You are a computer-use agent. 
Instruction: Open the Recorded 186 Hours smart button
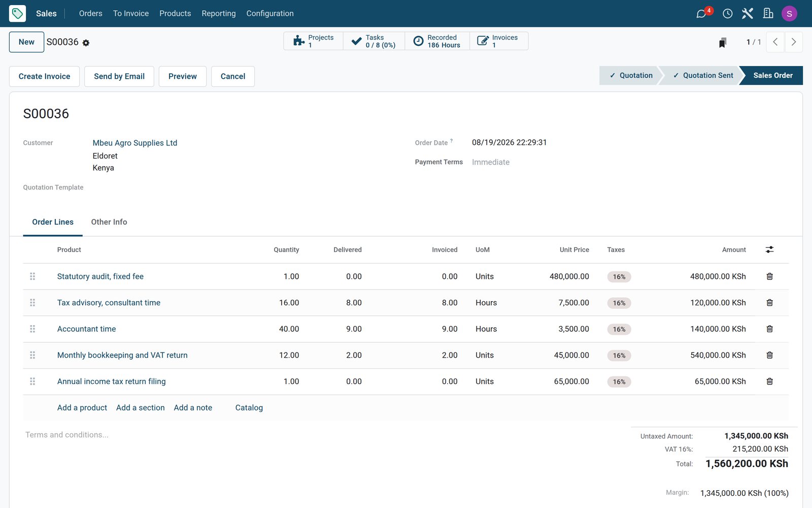pyautogui.click(x=437, y=41)
